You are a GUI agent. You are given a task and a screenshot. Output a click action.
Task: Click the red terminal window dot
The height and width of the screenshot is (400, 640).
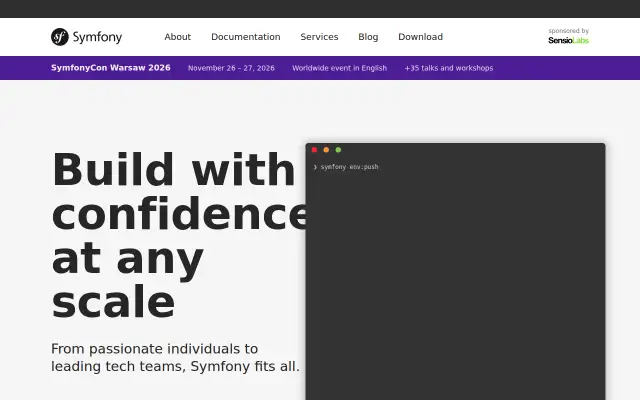coord(314,150)
